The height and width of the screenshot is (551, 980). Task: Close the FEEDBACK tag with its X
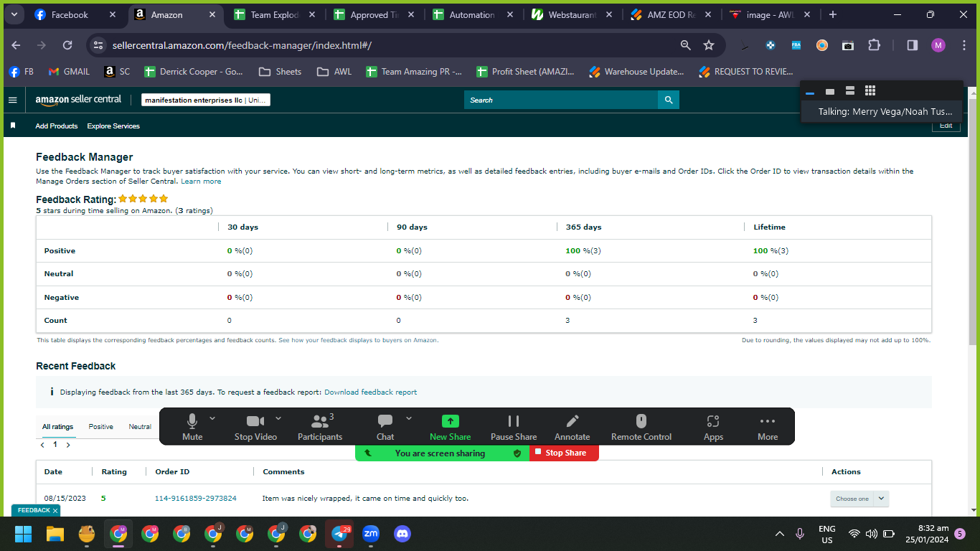(x=55, y=511)
